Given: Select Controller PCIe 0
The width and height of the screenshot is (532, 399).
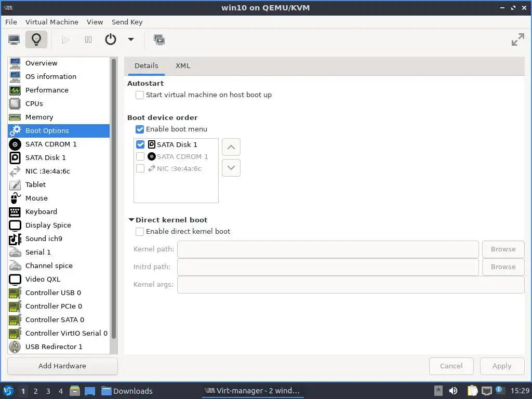Looking at the screenshot, I should click(x=59, y=307).
